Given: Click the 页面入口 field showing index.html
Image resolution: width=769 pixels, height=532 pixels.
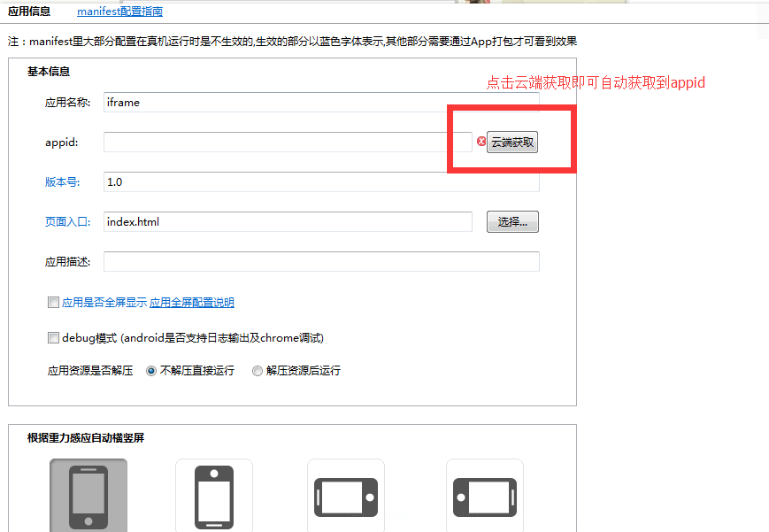Looking at the screenshot, I should [x=288, y=222].
